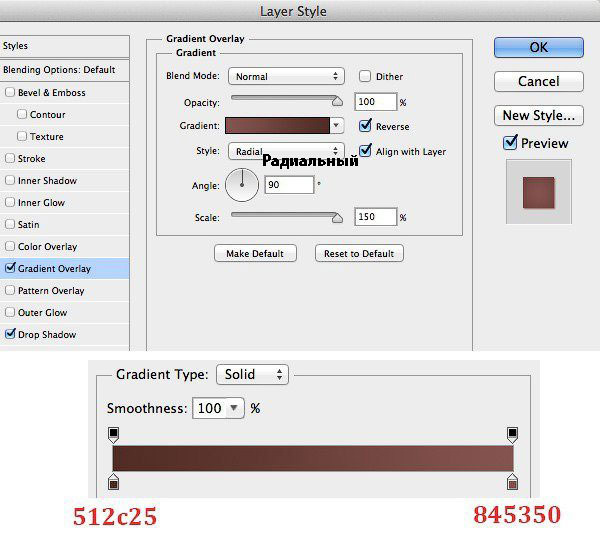Enable the Bevel & Emboss checkbox

10,92
